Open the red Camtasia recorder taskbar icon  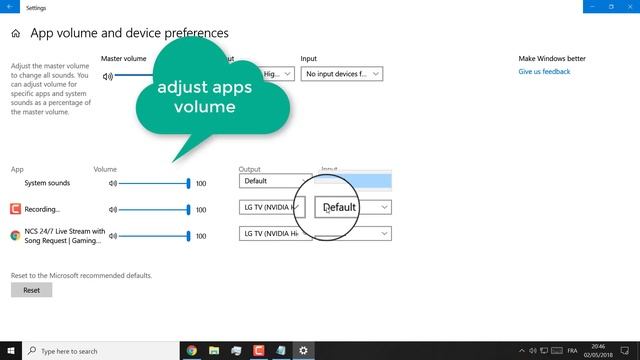pyautogui.click(x=259, y=351)
